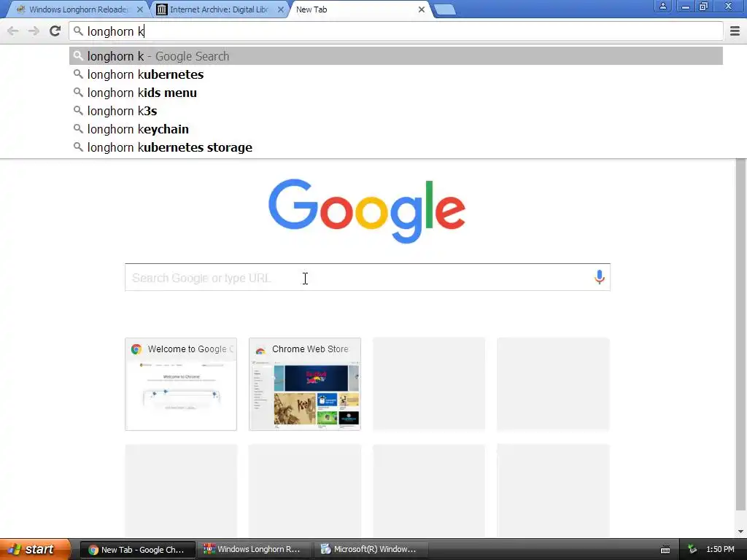Open the Chrome hamburger menu
This screenshot has height=560, width=747.
pos(735,31)
